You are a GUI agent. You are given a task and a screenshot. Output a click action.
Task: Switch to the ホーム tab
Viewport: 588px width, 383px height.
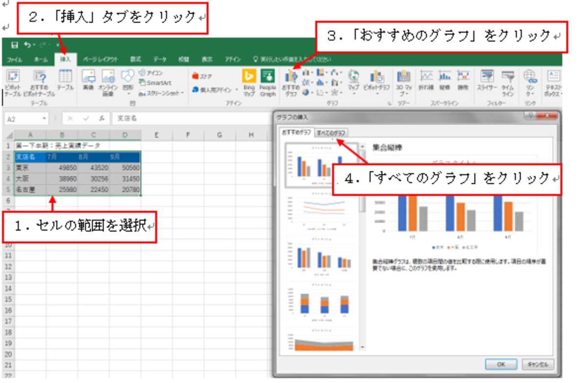[x=41, y=59]
